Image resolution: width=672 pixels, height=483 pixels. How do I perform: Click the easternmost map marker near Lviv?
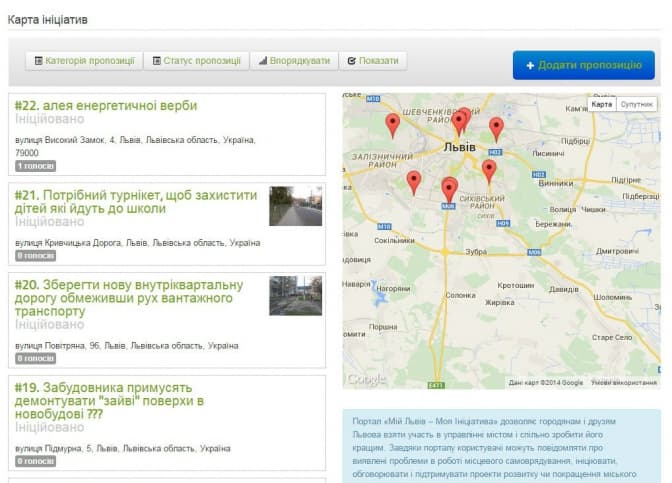[496, 127]
